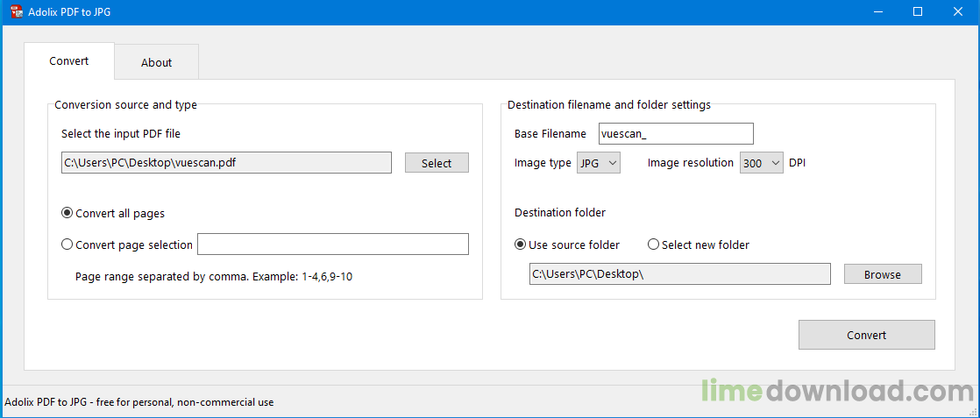Click Select to choose input PDF
Viewport: 980px width, 418px height.
(x=437, y=163)
